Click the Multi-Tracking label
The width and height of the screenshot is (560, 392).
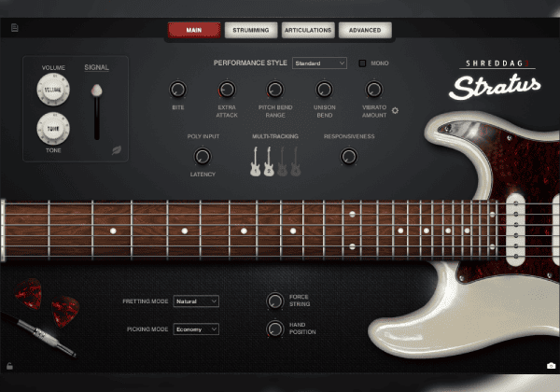(275, 136)
